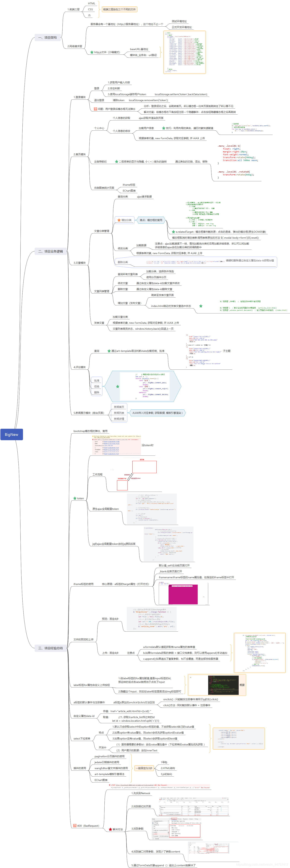Select the 一、项目架构 main topic
290x868 pixels.
(48, 37)
